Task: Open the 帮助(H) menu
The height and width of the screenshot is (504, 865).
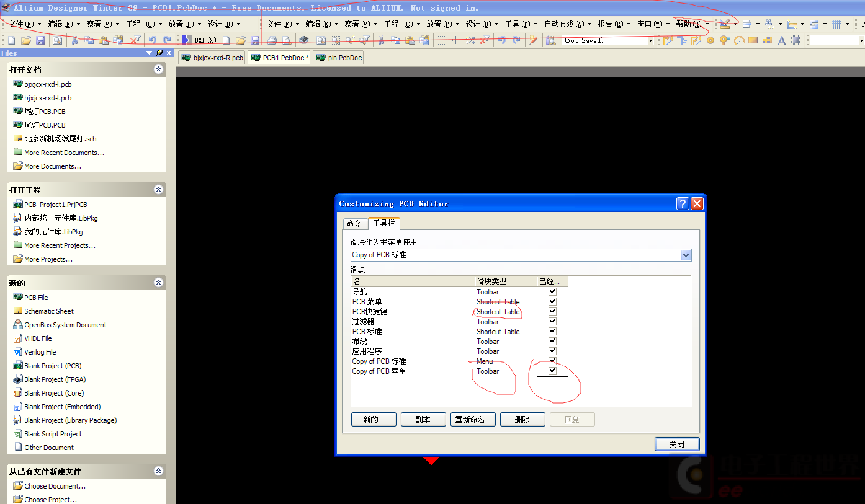Action: [x=692, y=24]
